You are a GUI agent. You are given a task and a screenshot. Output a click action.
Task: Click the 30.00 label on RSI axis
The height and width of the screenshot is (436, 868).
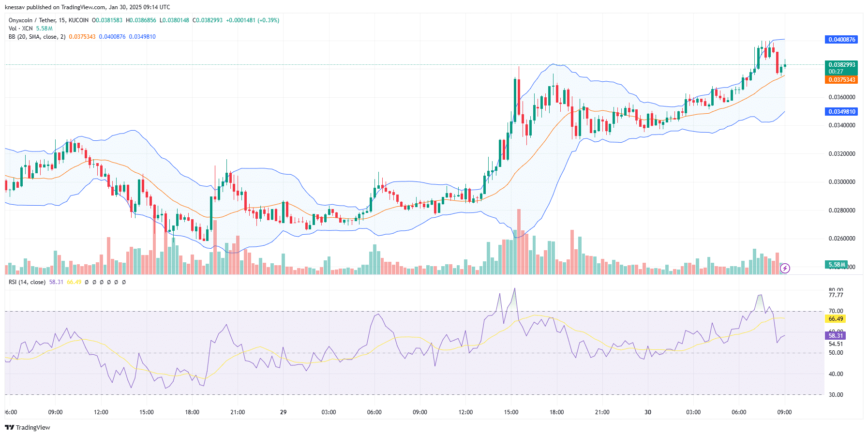836,395
